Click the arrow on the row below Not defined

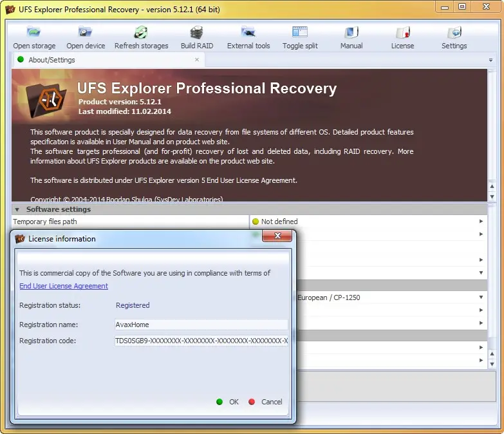pos(481,234)
